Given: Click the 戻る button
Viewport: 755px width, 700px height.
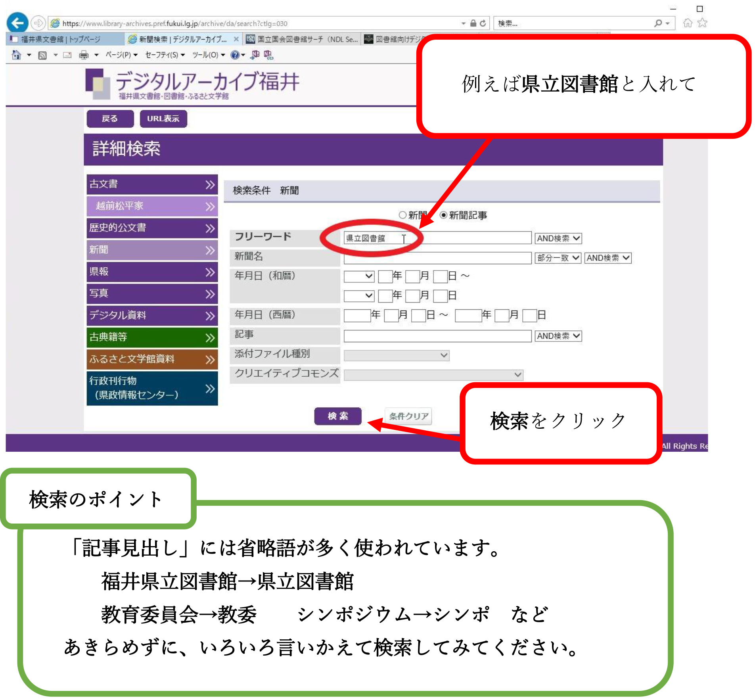Looking at the screenshot, I should (110, 119).
